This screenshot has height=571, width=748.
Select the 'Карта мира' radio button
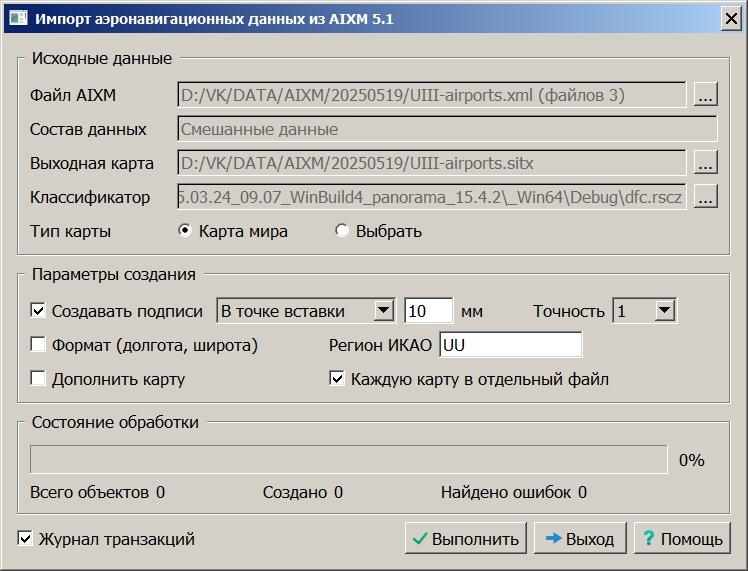click(184, 231)
